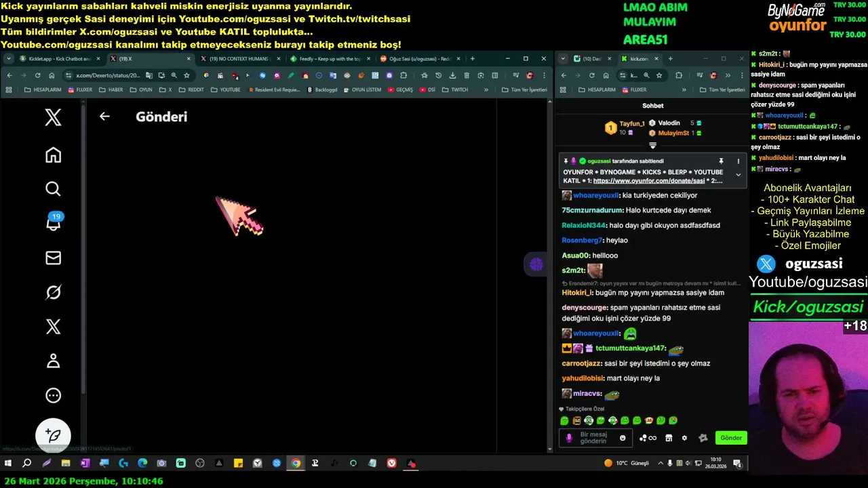Insert first green follower emote
Screen dimensions: 868x488
[564, 421]
